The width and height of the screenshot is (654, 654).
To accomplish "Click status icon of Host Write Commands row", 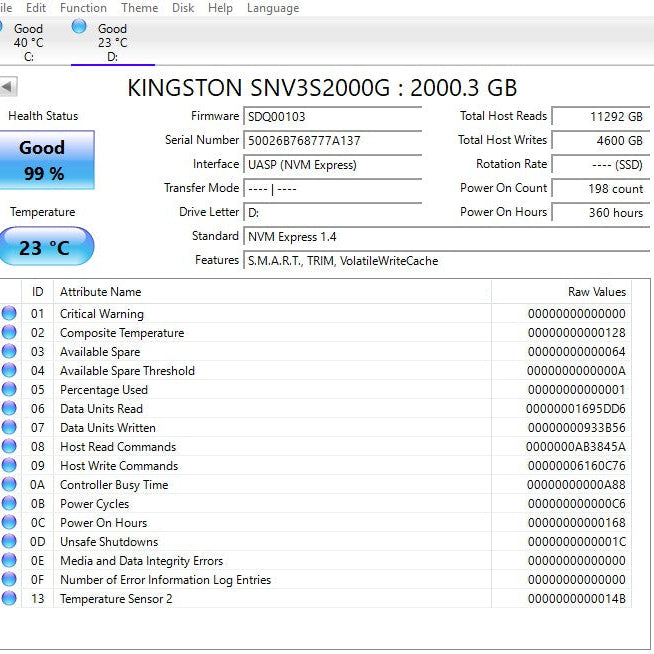I will click(x=9, y=465).
